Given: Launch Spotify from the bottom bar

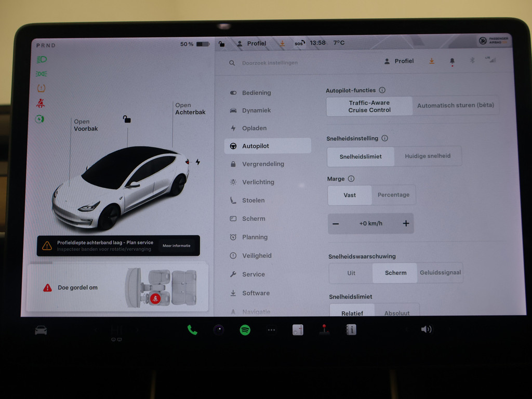Looking at the screenshot, I should [245, 330].
